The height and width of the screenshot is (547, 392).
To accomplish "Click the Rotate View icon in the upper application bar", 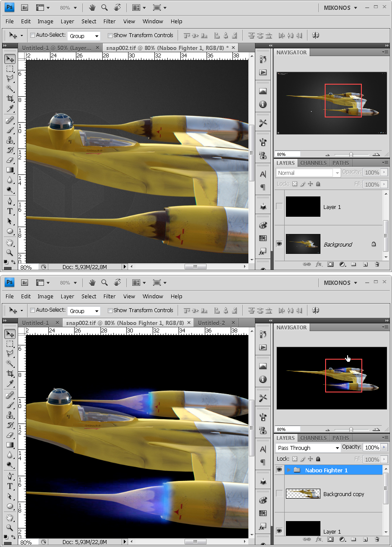I will click(117, 8).
